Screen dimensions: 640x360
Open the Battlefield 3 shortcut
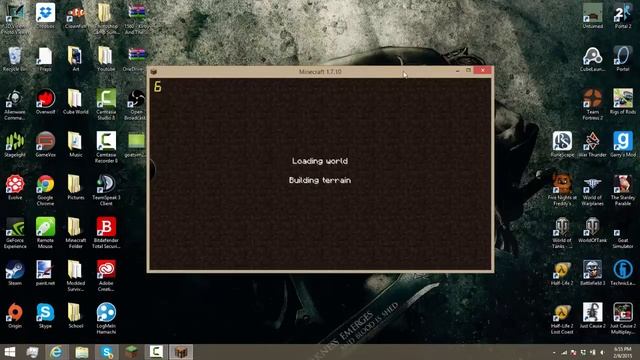592,273
